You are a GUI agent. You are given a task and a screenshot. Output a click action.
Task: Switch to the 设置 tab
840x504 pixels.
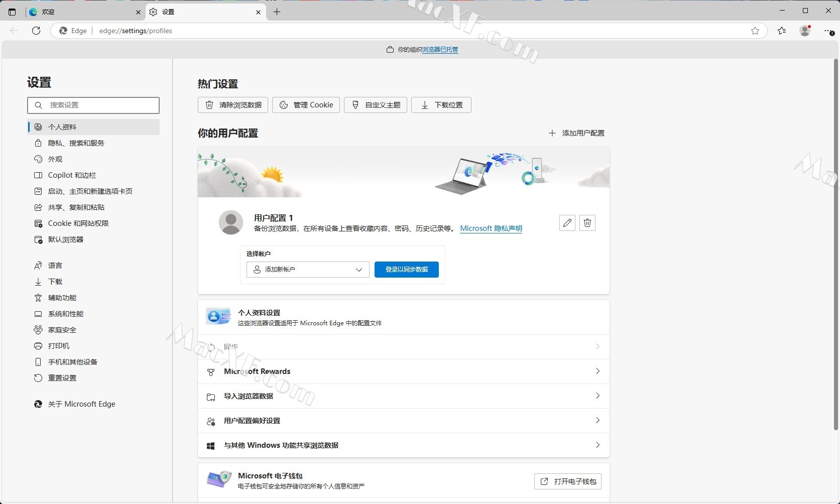[x=205, y=12]
